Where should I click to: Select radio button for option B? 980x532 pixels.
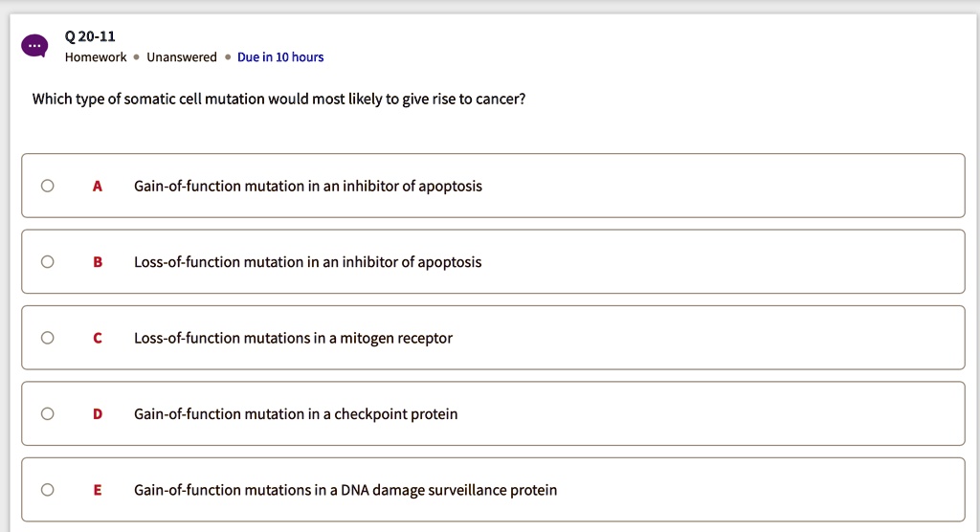click(x=47, y=262)
